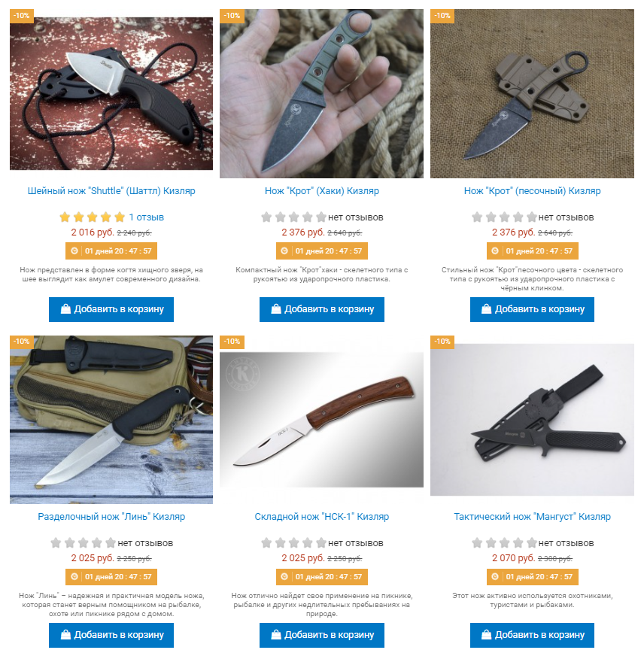Open the Крот (Хаки) knife photo in hand

[x=321, y=94]
